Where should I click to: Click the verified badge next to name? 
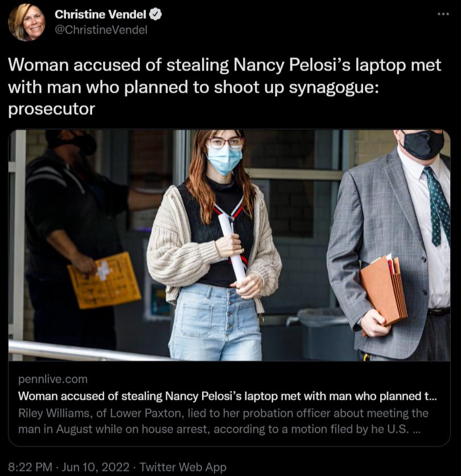click(155, 15)
